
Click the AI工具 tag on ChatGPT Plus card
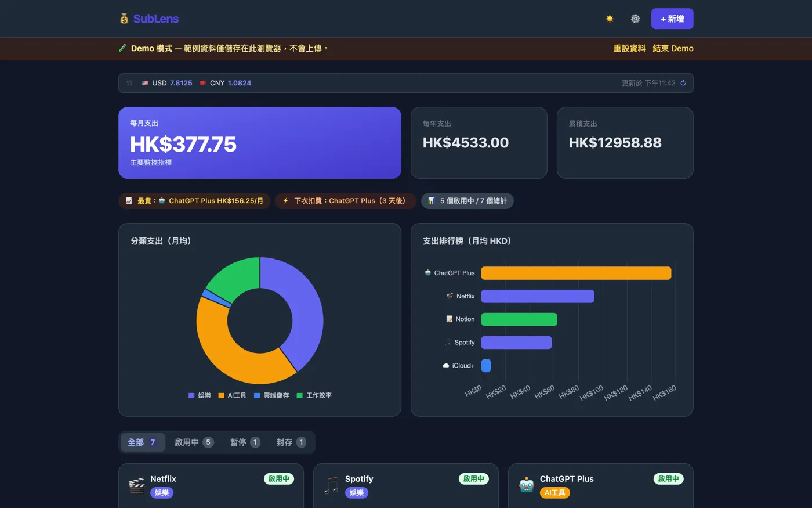[555, 493]
